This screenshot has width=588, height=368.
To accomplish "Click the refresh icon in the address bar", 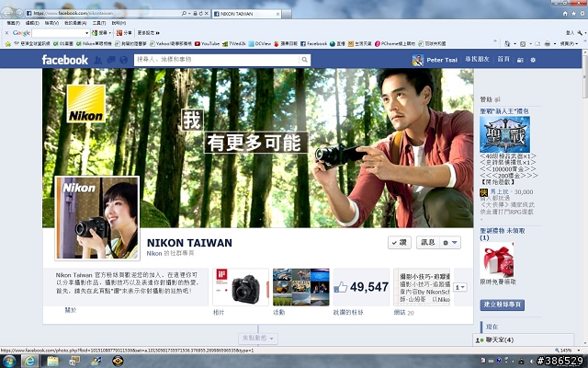I will pyautogui.click(x=201, y=14).
